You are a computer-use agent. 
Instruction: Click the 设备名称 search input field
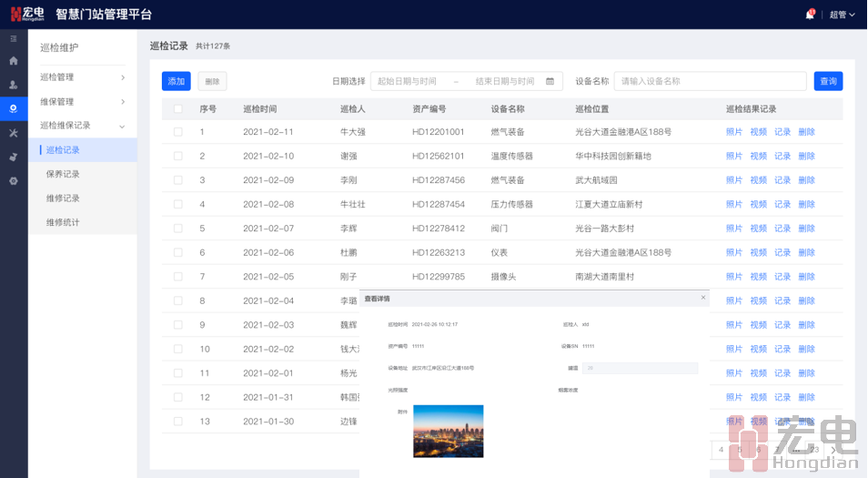tap(710, 81)
